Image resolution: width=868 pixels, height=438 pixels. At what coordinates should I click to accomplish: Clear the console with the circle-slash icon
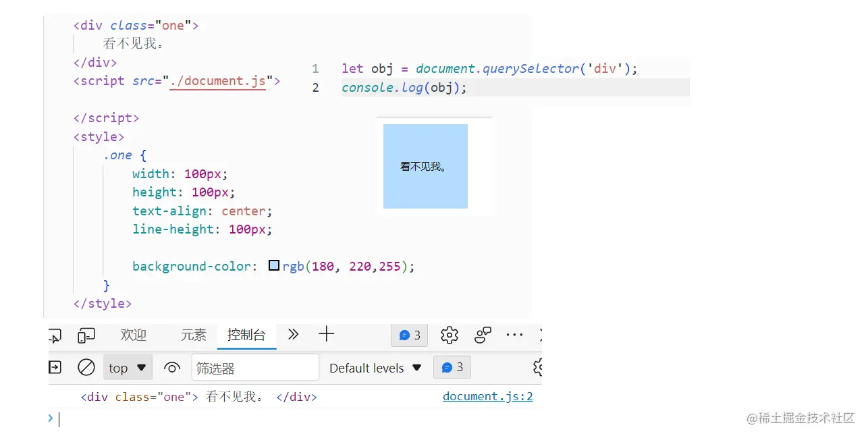click(x=86, y=367)
